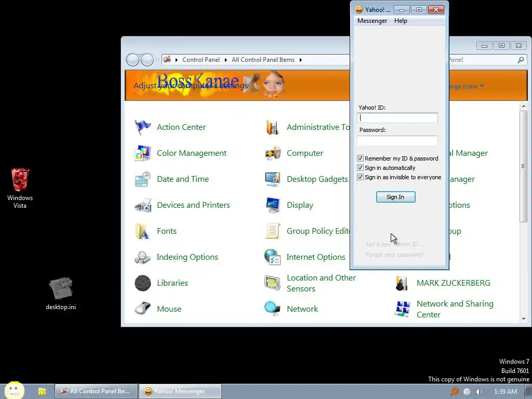Open Display text link
The image size is (532, 399).
click(x=300, y=205)
